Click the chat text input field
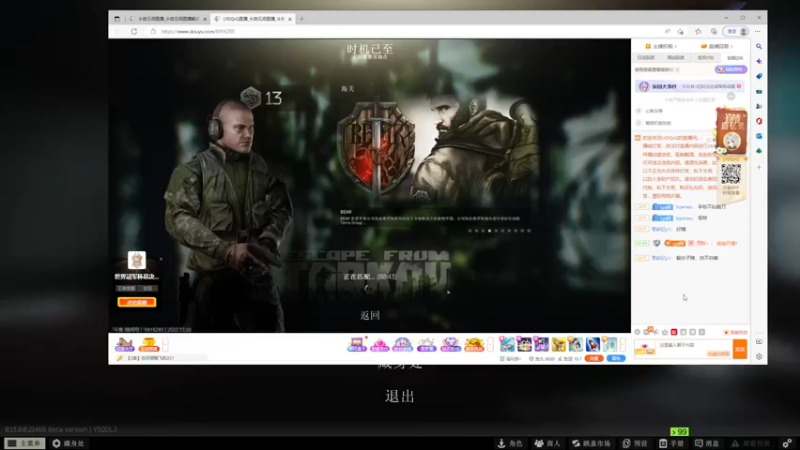 pos(694,348)
